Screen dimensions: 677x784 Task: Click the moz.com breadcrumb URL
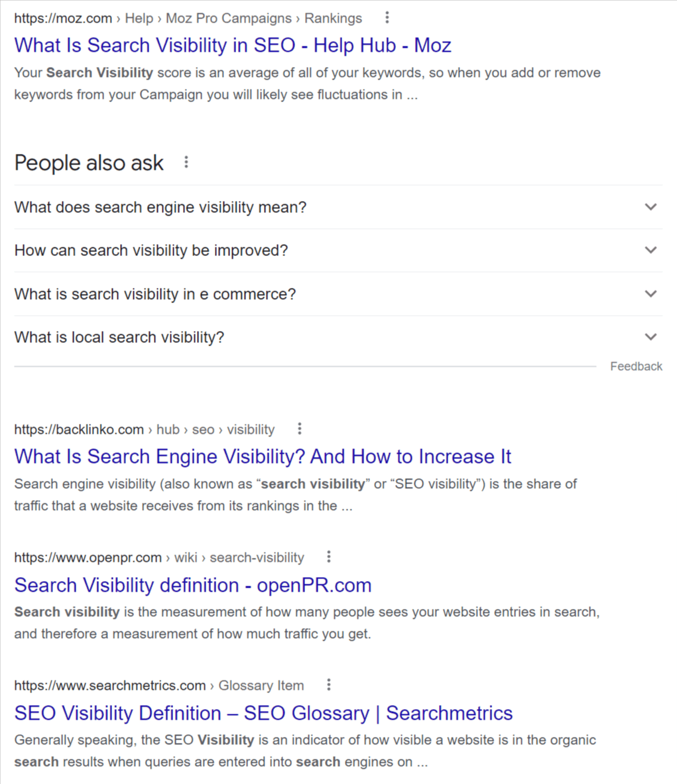pos(188,19)
